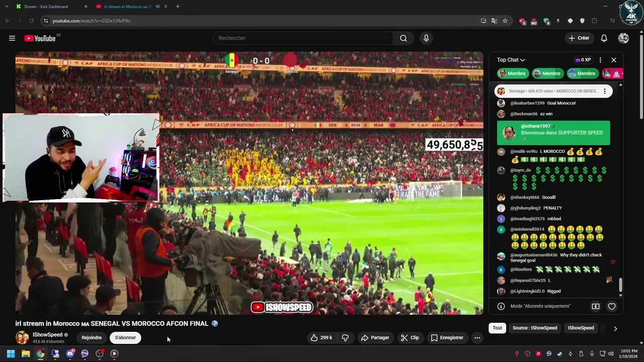Click chat mode info icon
The width and height of the screenshot is (644, 362).
pos(501,306)
